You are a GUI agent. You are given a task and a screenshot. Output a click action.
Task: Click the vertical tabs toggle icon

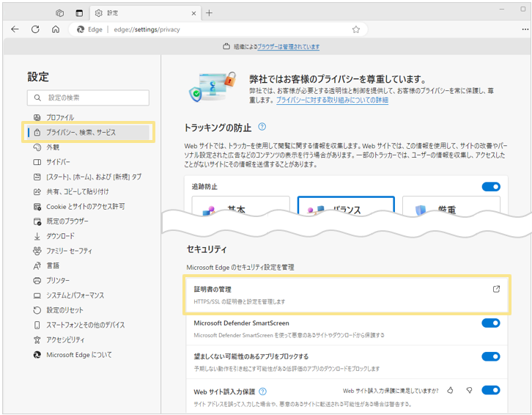(79, 12)
